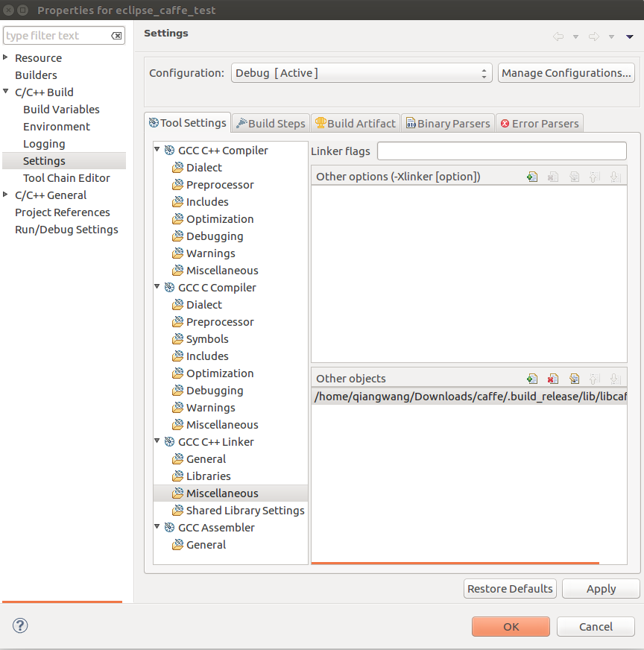Viewport: 644px width, 650px height.
Task: Select Builders in the left tree
Action: tap(36, 75)
